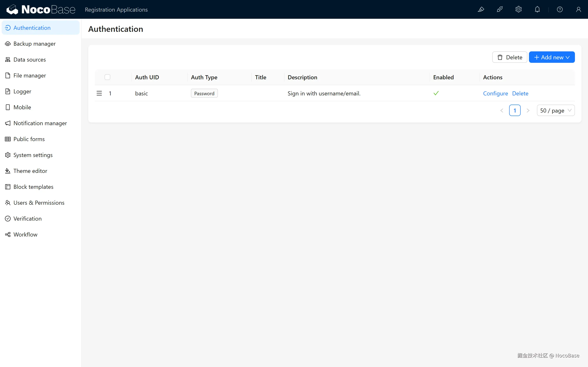
Task: Open the 50 / page size dropdown
Action: point(556,111)
